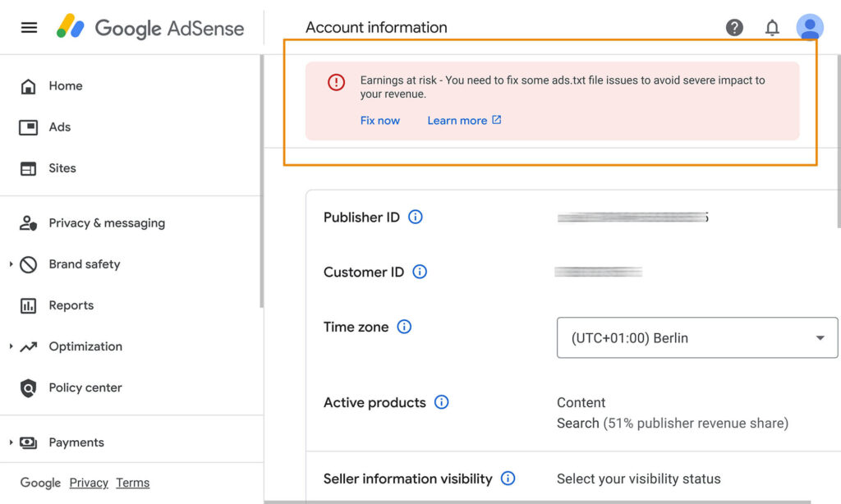The image size is (841, 504).
Task: Click the red error alert icon
Action: tap(336, 82)
